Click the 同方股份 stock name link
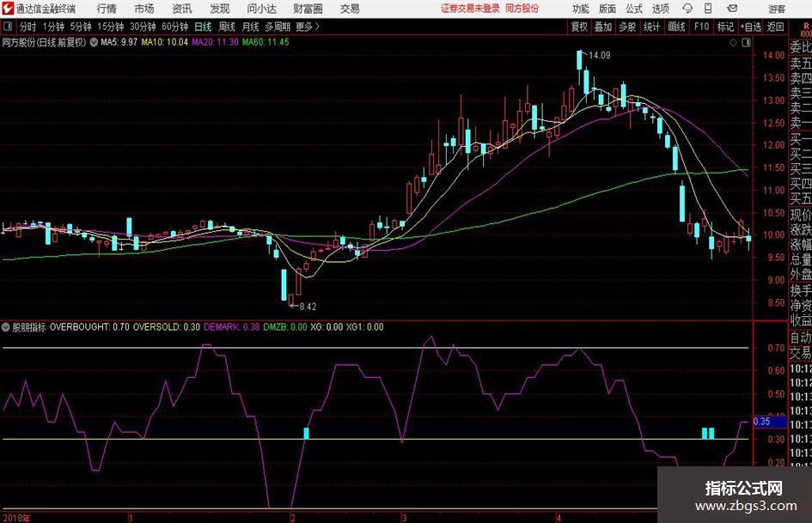The image size is (812, 523). 522,9
